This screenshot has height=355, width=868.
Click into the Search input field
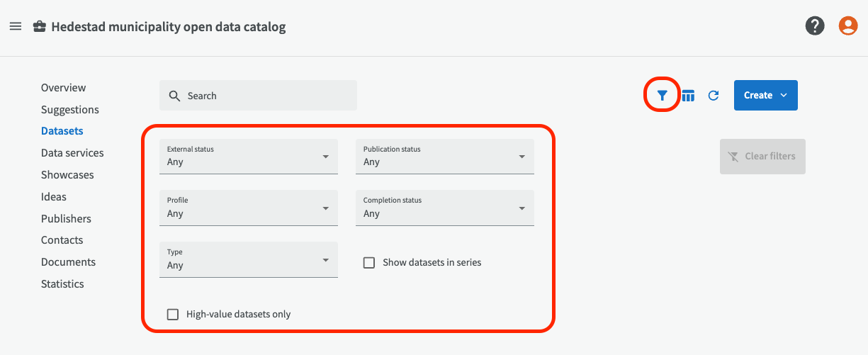[x=258, y=96]
